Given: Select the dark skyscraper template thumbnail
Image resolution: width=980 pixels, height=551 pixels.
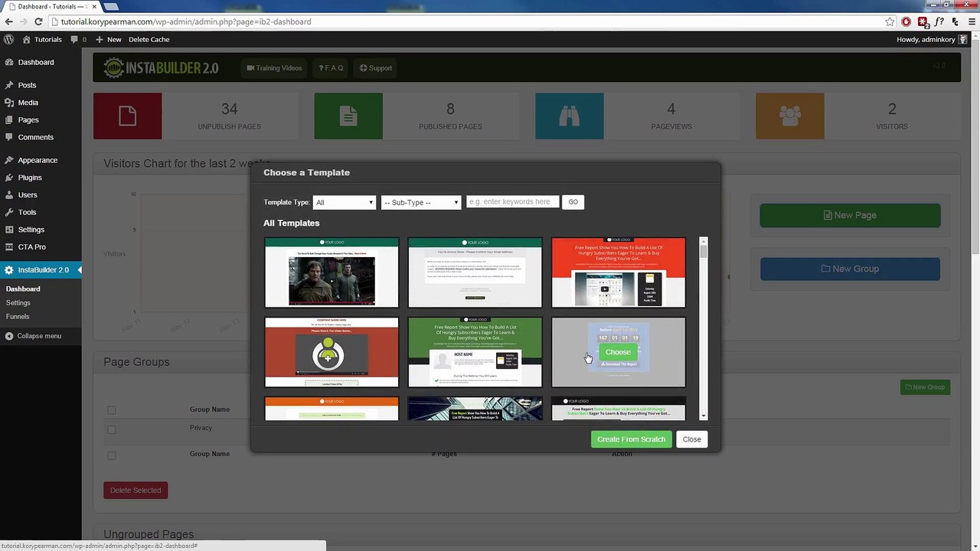Looking at the screenshot, I should (x=475, y=409).
